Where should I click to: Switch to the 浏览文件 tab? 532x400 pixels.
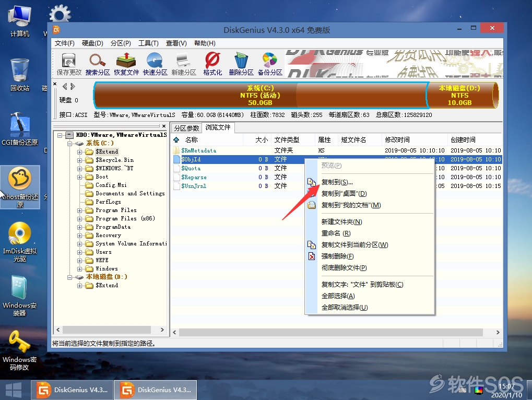tap(218, 127)
